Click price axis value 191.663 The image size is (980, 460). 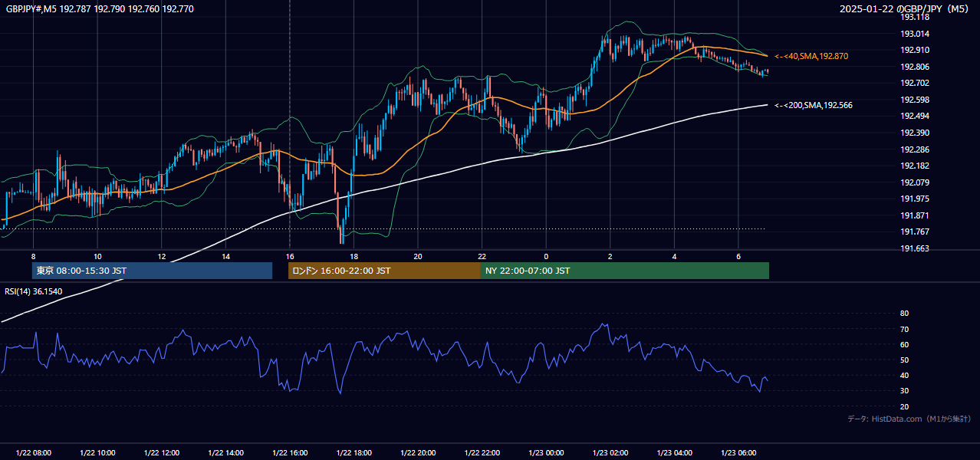tap(915, 248)
